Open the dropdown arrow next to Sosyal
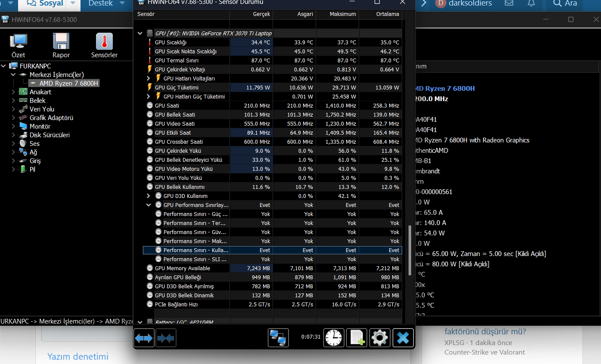 pyautogui.click(x=73, y=3)
